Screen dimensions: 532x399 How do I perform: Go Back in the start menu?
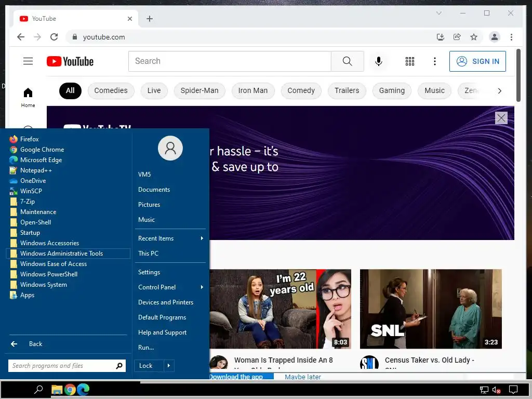pos(68,344)
